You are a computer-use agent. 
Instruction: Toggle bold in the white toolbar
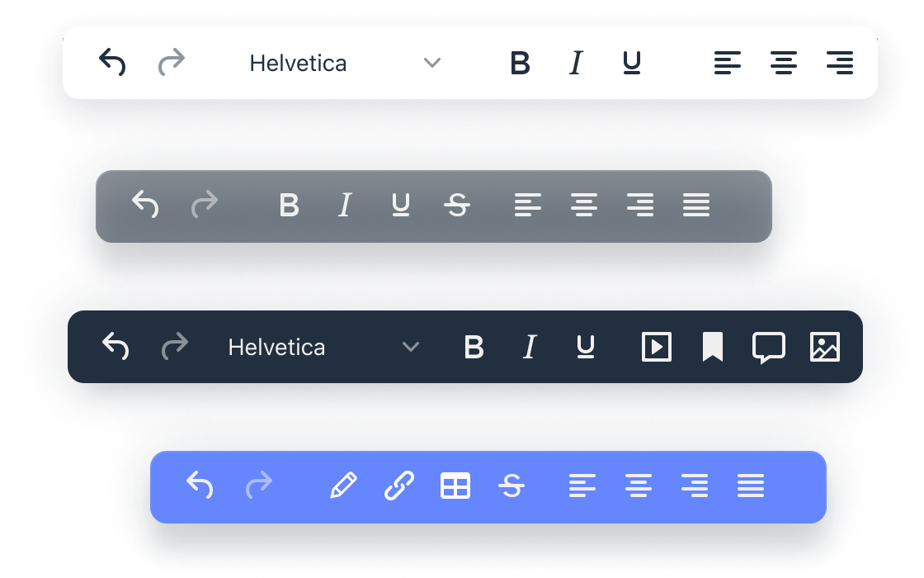tap(520, 63)
